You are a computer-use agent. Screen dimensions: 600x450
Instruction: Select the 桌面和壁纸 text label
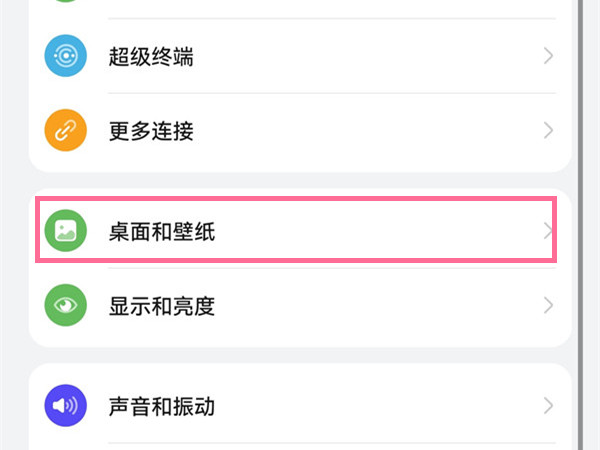point(162,233)
